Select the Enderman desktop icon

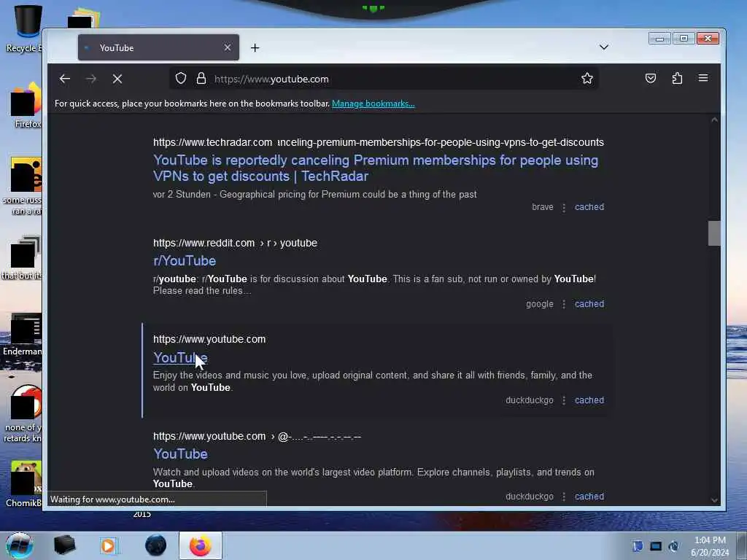23,335
